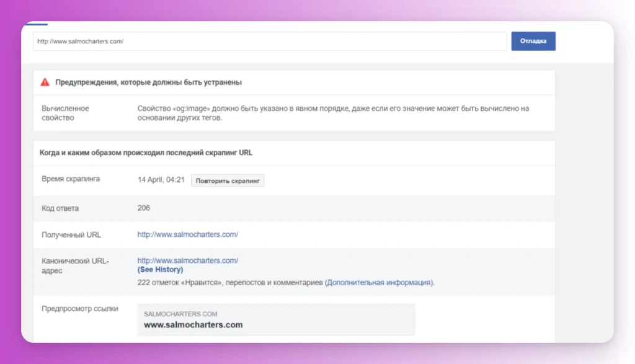Click the link preview card www.salmocharters.com

tap(276, 319)
